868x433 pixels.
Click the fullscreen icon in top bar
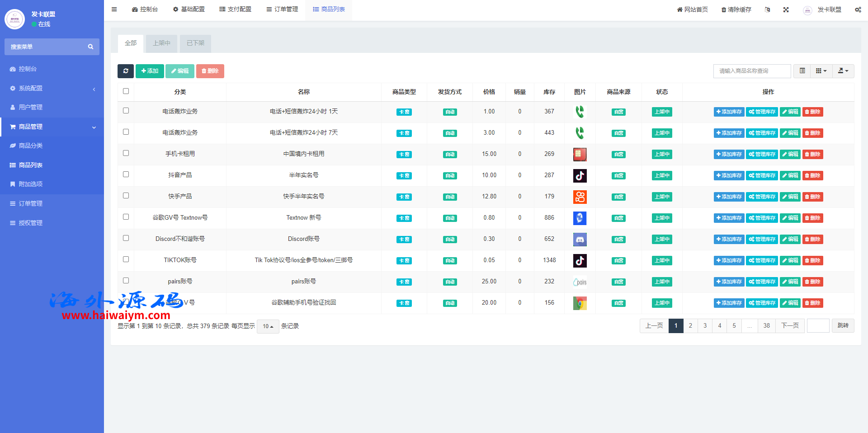click(x=786, y=9)
